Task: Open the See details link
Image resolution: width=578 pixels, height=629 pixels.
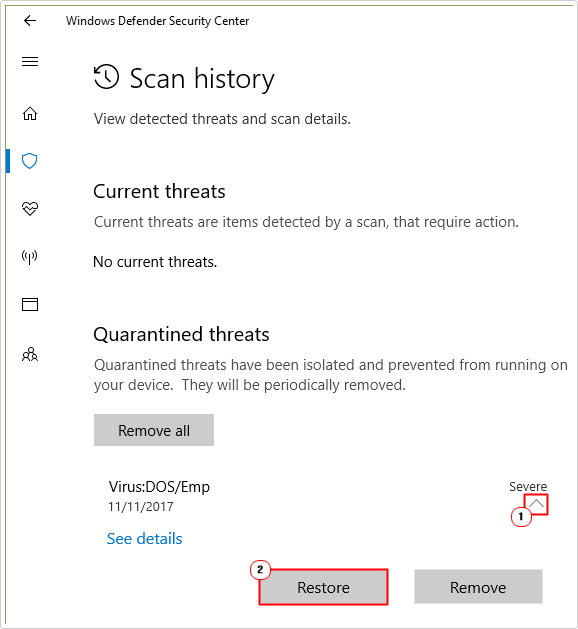Action: [144, 538]
